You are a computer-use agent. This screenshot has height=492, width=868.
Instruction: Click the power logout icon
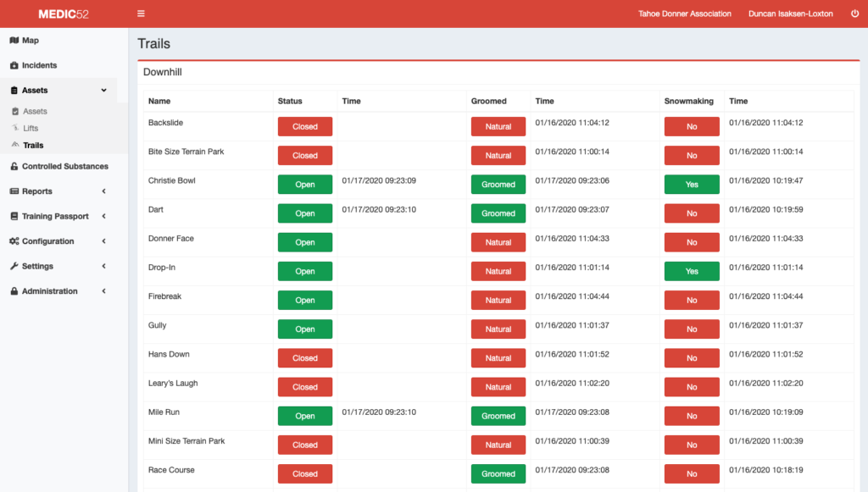[854, 14]
